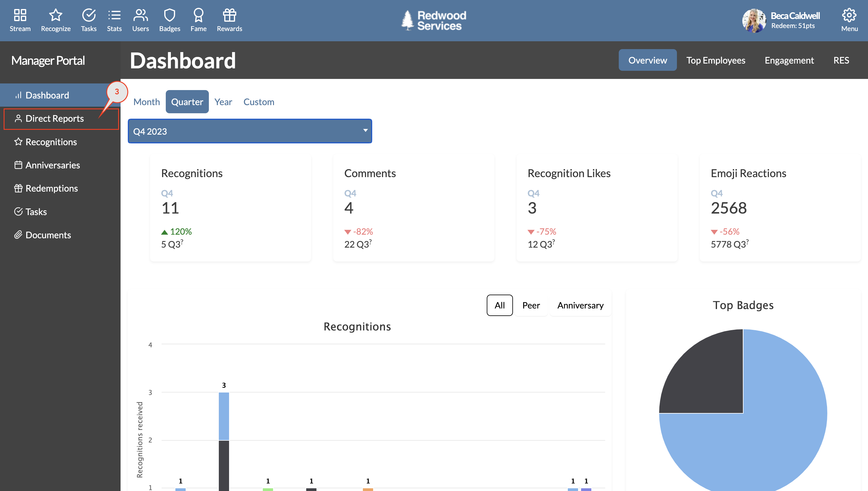
Task: Click the Recognize star icon
Action: pos(56,15)
